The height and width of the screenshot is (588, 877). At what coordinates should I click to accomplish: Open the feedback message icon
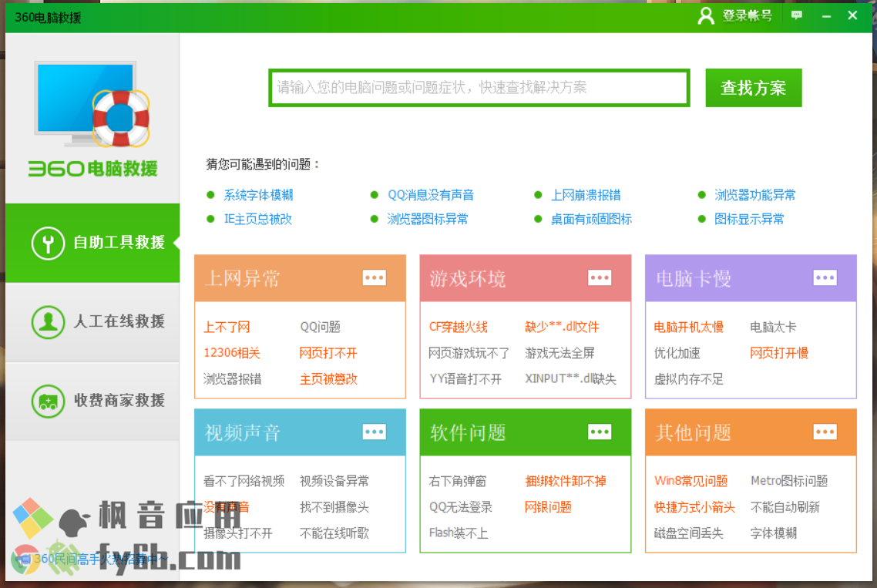point(796,15)
